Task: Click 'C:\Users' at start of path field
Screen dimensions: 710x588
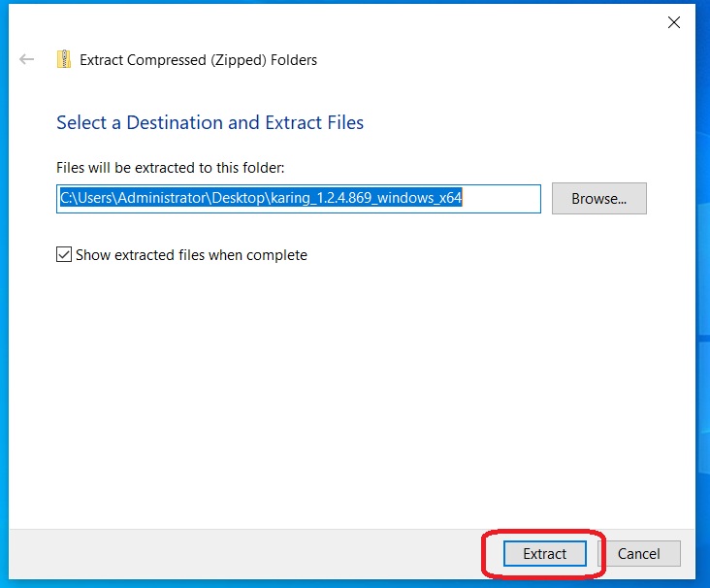Action: click(x=81, y=199)
